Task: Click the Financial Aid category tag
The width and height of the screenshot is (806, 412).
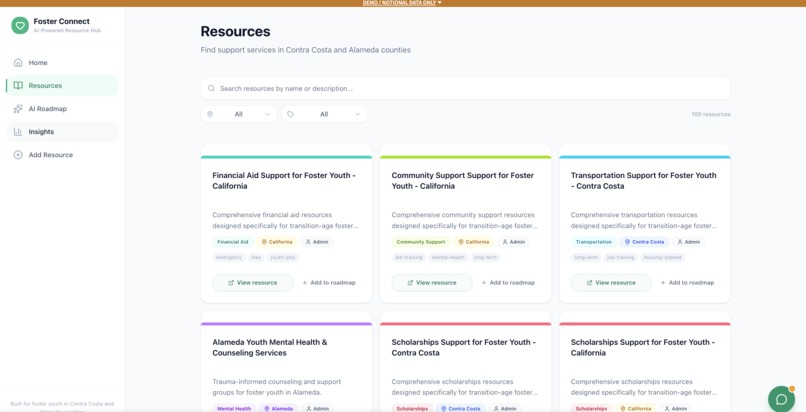Action: (233, 242)
